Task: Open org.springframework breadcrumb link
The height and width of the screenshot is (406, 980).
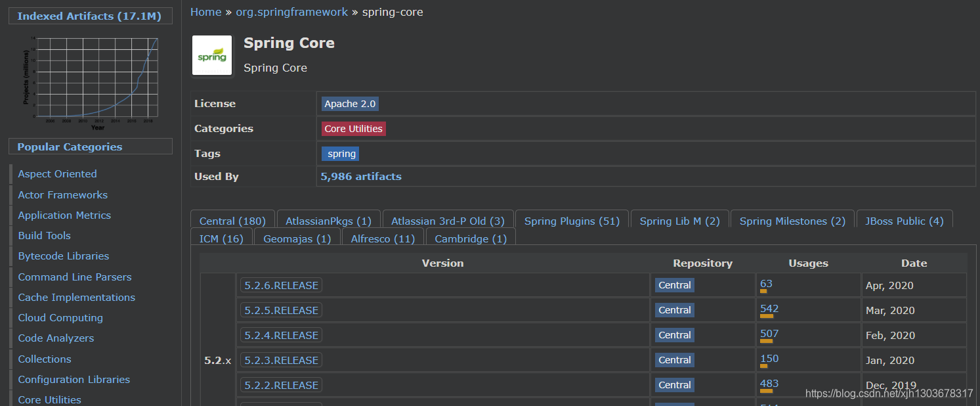Action: (292, 12)
